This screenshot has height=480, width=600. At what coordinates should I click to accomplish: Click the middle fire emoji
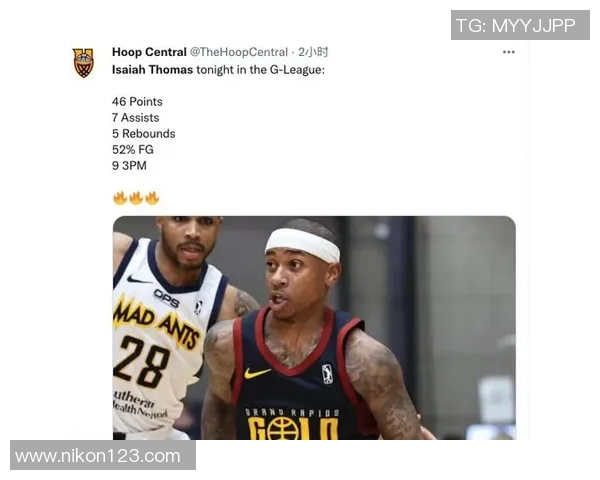136,198
